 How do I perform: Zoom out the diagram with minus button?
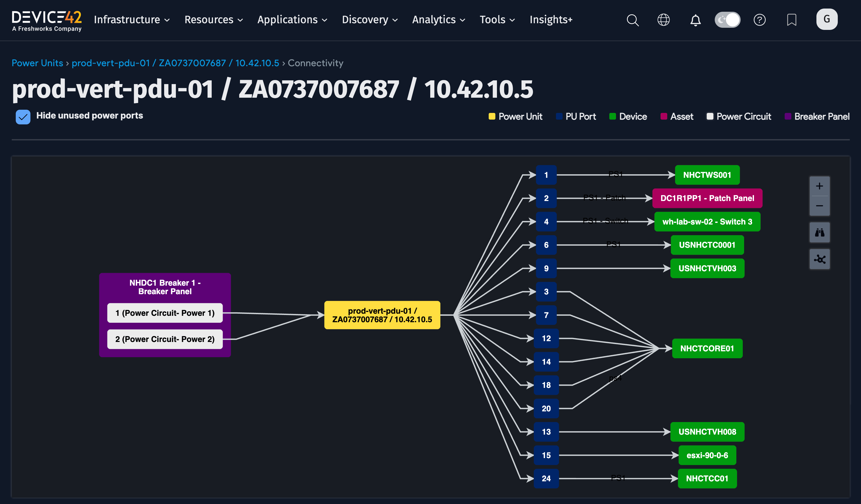coord(819,206)
